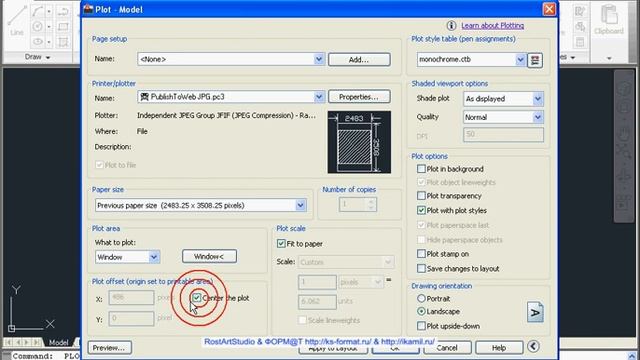Collapse the dialog with the round arrow button
The height and width of the screenshot is (360, 640).
(x=533, y=347)
